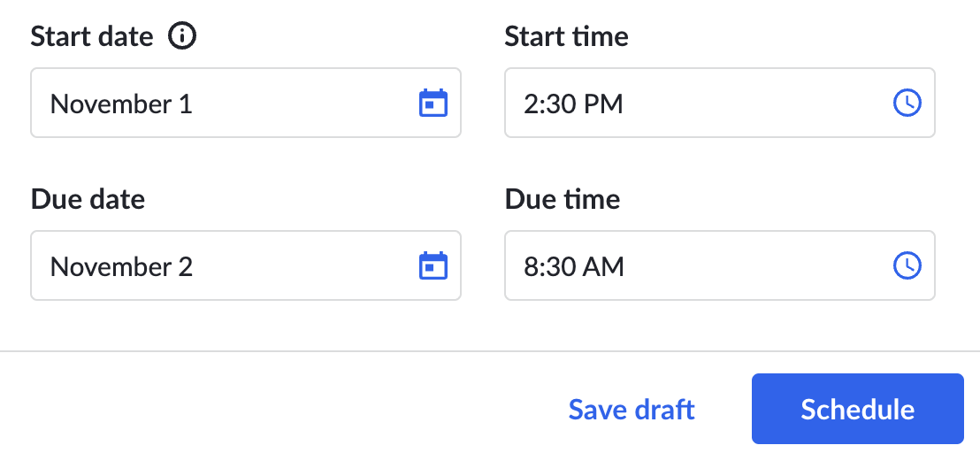980x453 pixels.
Task: Select the 'November 2' date text
Action: (x=121, y=267)
